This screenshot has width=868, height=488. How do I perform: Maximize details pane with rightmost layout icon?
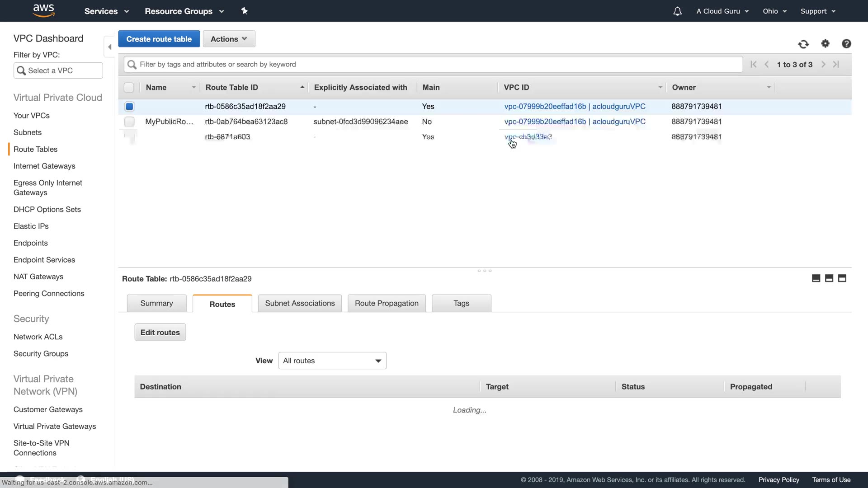(842, 278)
